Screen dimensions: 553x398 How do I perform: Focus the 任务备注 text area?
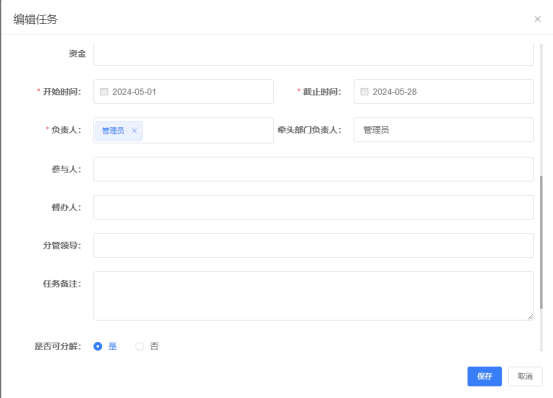click(x=313, y=296)
